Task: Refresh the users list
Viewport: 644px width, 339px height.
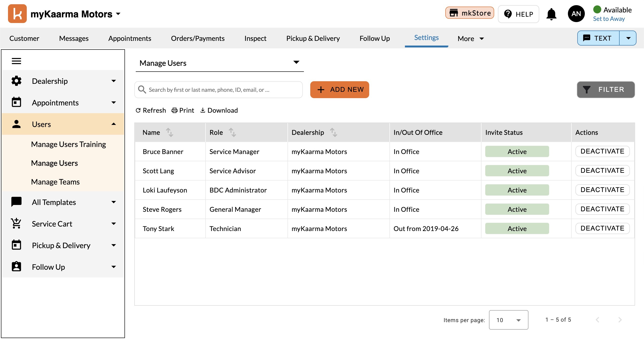Action: click(x=151, y=110)
